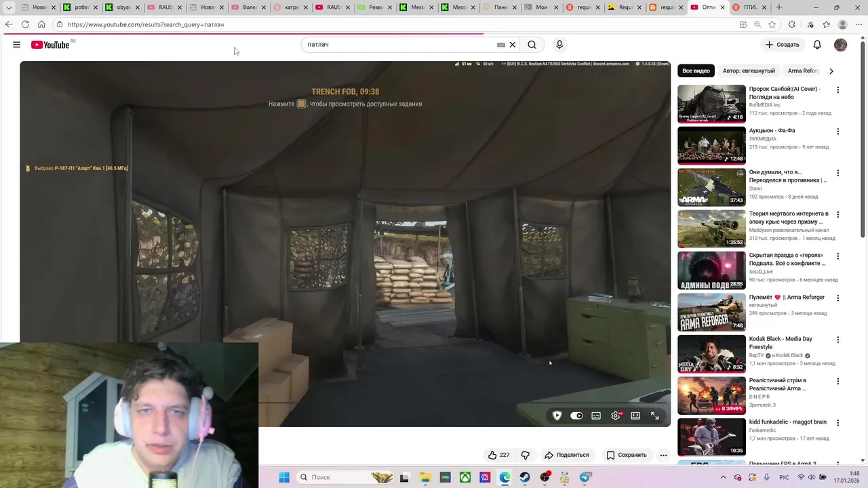Open menu for Kodak Black video

click(838, 340)
